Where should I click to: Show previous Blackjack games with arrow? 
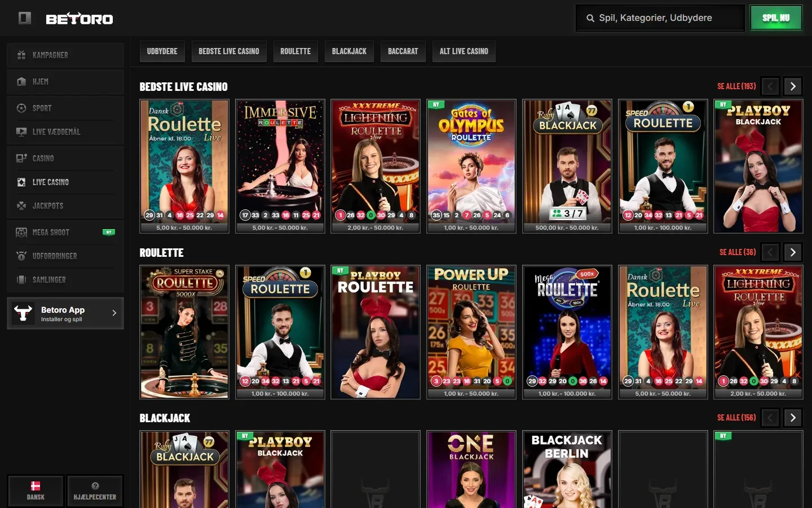click(770, 418)
